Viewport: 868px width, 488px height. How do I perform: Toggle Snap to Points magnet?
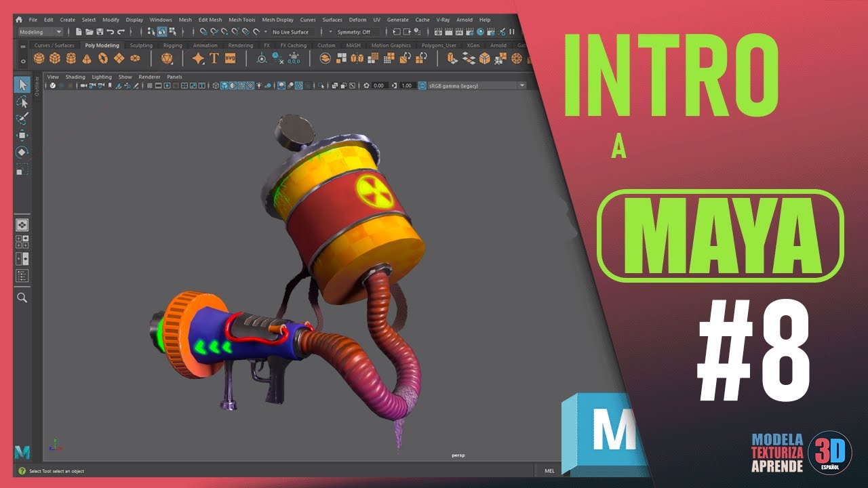[224, 31]
